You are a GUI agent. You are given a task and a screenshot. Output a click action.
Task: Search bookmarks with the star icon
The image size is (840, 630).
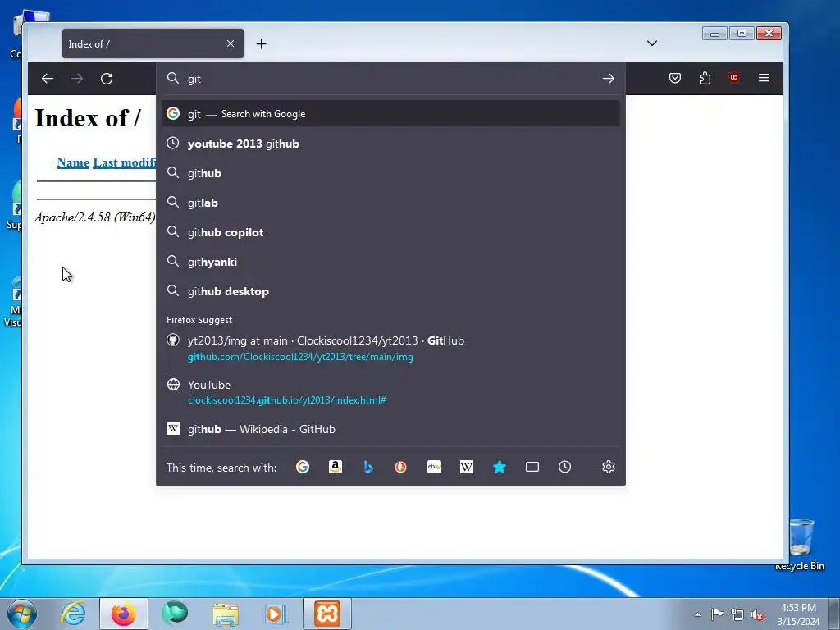pyautogui.click(x=500, y=467)
